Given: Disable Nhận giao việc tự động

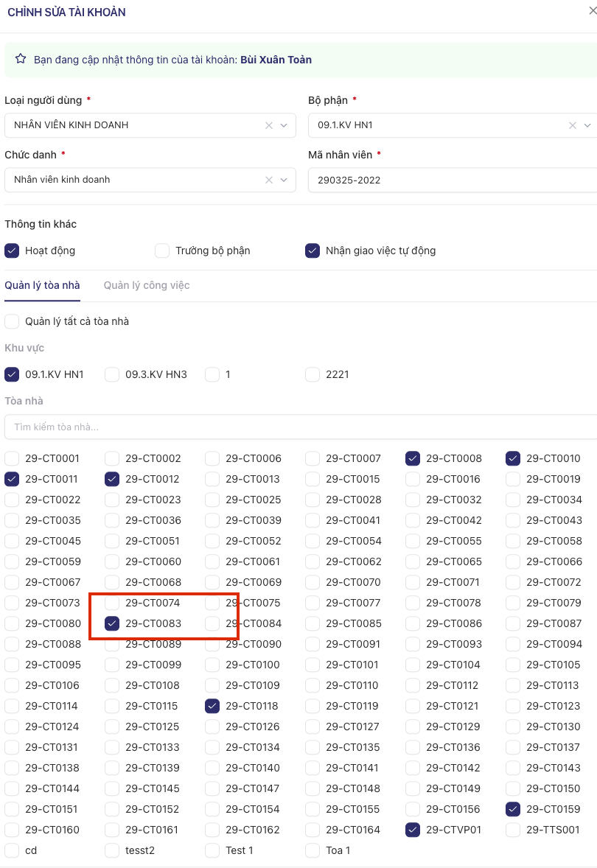Looking at the screenshot, I should coord(313,251).
